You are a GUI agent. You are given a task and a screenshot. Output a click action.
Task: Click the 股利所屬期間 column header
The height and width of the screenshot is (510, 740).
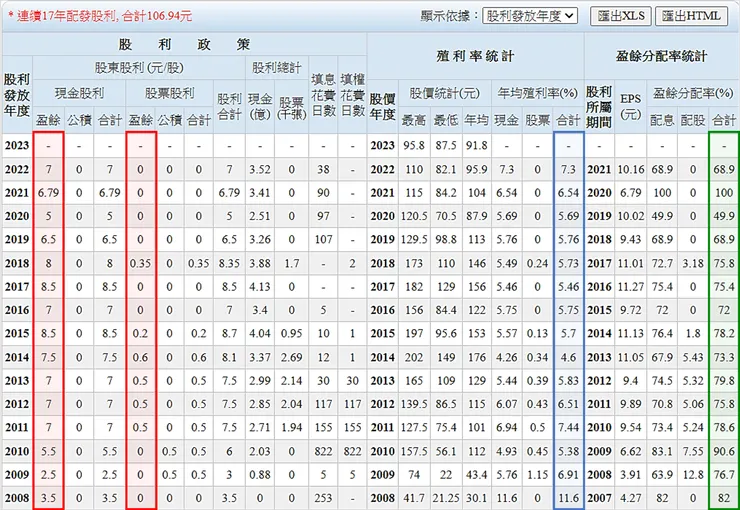599,107
